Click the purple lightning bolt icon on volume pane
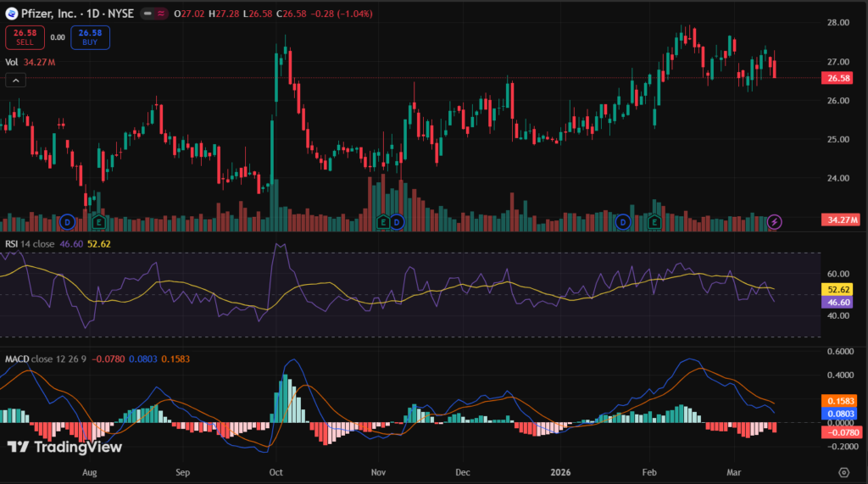Viewport: 868px width, 484px height. pyautogui.click(x=776, y=222)
